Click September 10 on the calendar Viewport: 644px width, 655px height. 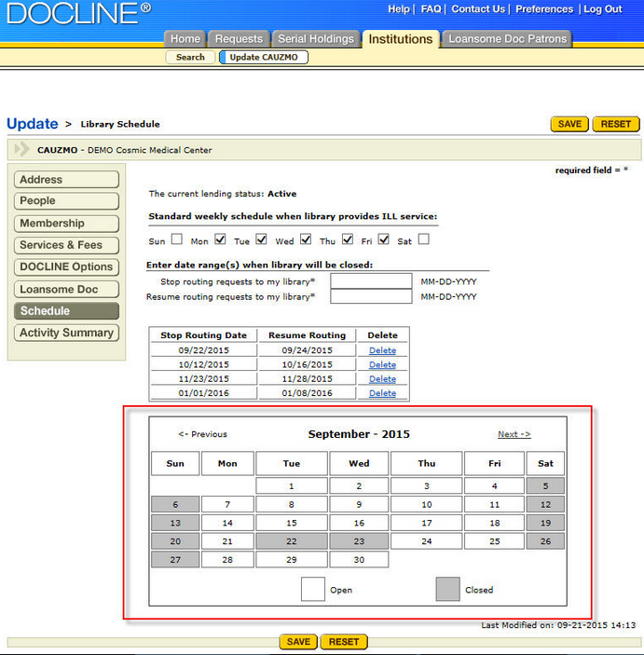pyautogui.click(x=426, y=504)
